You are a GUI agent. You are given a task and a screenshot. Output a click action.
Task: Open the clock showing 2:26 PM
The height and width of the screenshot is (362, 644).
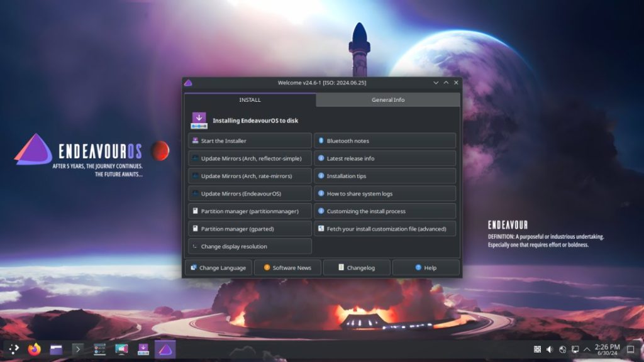pyautogui.click(x=607, y=349)
